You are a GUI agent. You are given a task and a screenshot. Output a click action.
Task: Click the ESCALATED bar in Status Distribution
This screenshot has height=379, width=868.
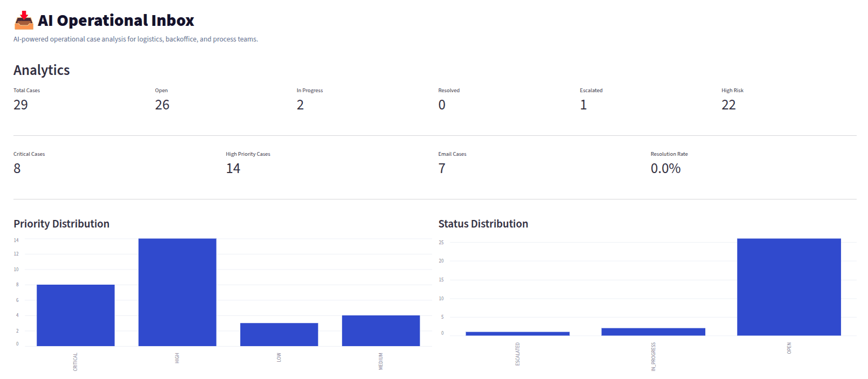[517, 334]
